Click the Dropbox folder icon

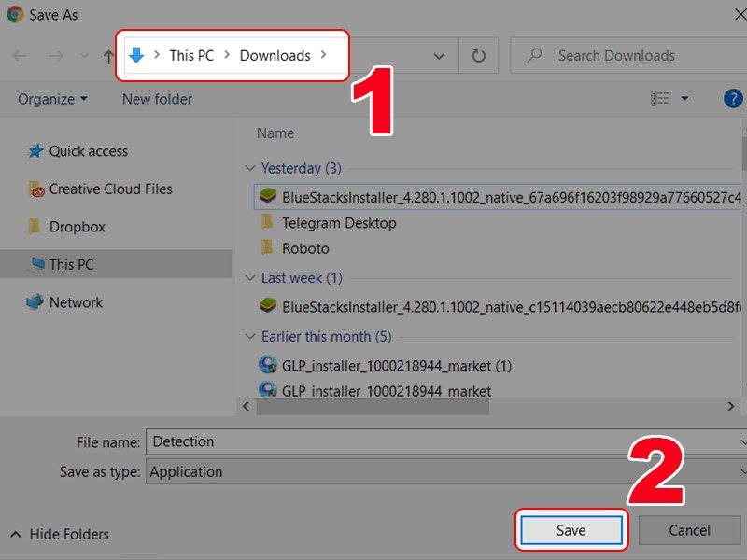[x=34, y=226]
